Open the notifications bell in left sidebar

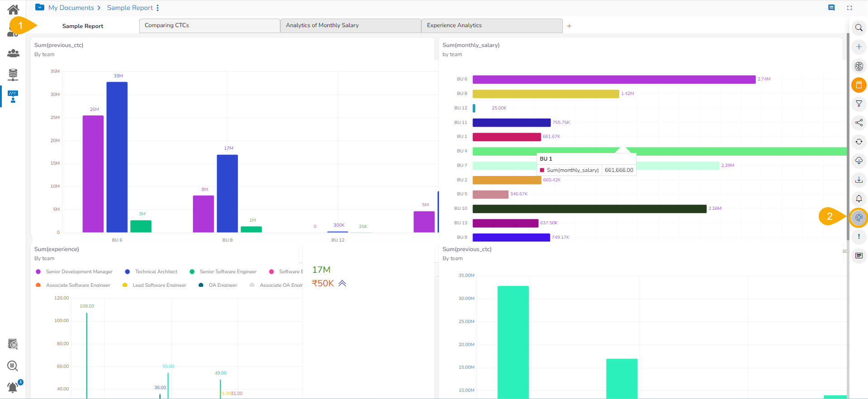click(13, 387)
